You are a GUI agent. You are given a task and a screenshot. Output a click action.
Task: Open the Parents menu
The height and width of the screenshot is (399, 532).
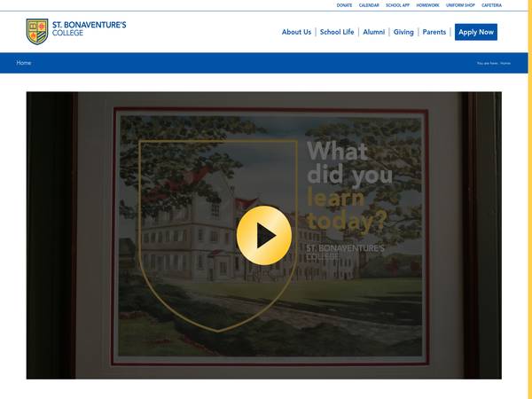pos(434,32)
